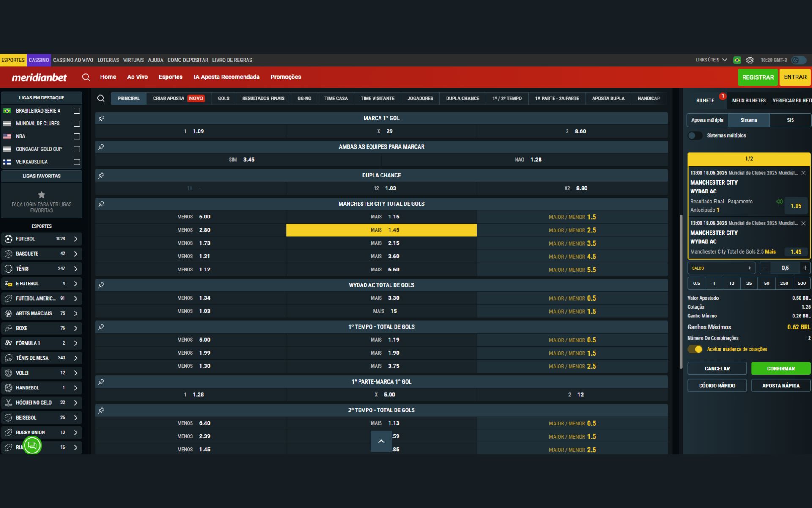Open the Basquete sports category icon
This screenshot has width=812, height=508.
pos(8,254)
